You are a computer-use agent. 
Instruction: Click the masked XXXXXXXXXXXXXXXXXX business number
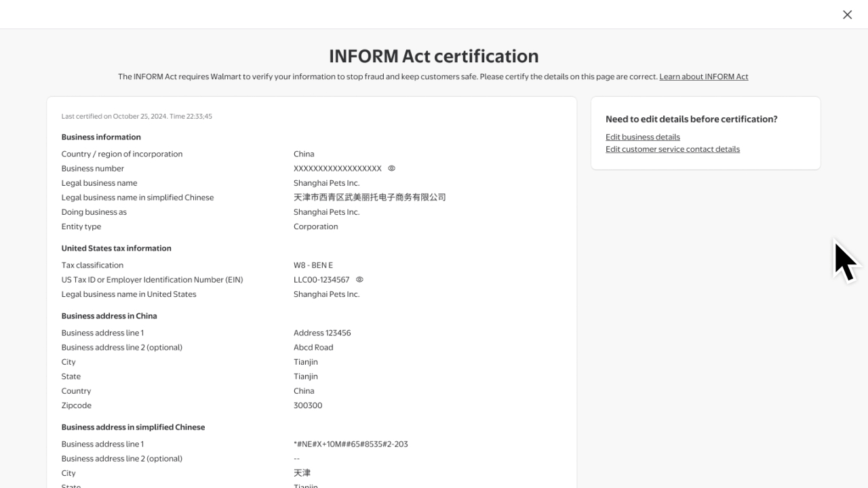click(338, 168)
